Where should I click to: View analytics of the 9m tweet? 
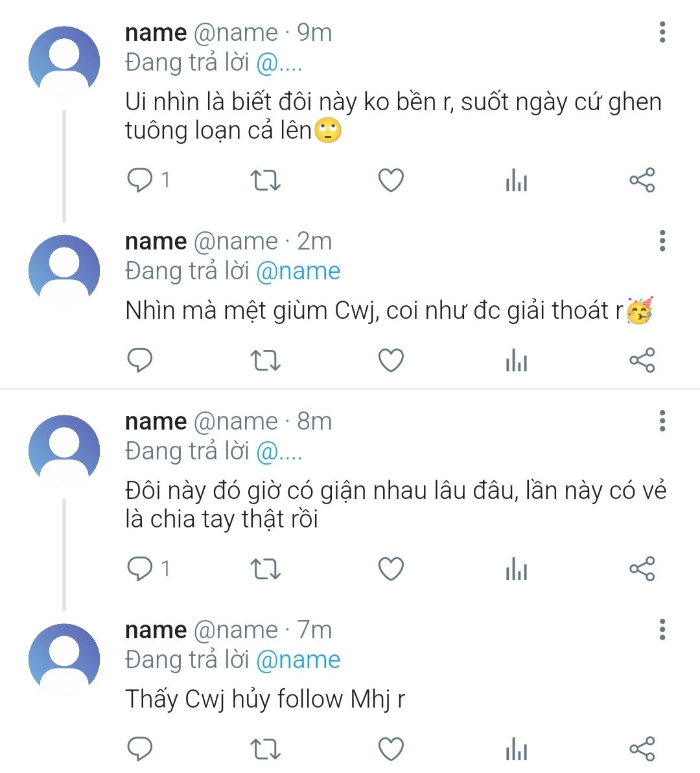[516, 181]
